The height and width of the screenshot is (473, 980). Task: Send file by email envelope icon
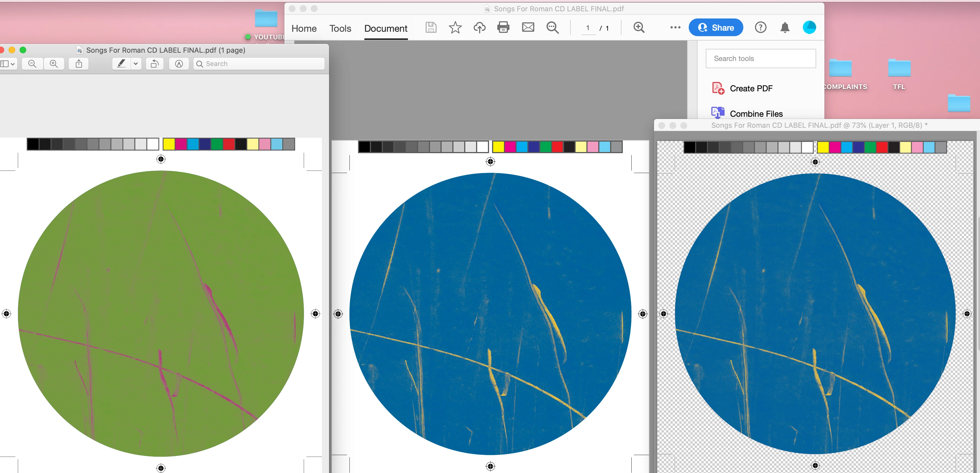point(528,27)
